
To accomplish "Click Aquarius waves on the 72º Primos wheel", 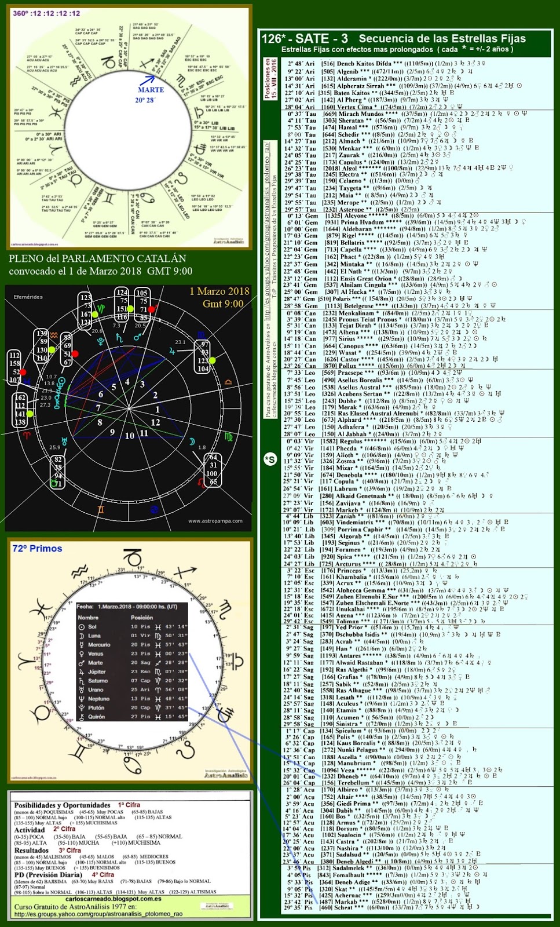I will 80,571.
